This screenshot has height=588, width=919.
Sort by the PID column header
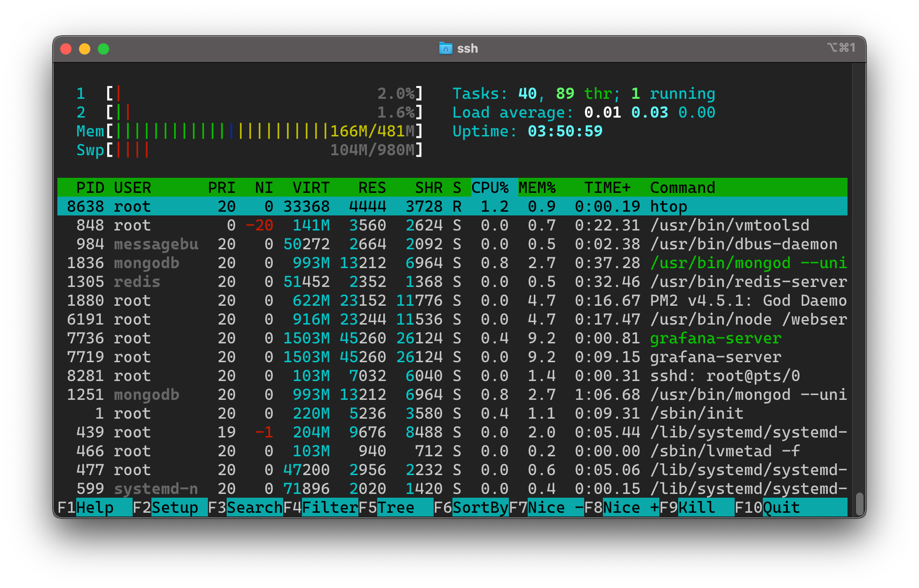point(90,188)
